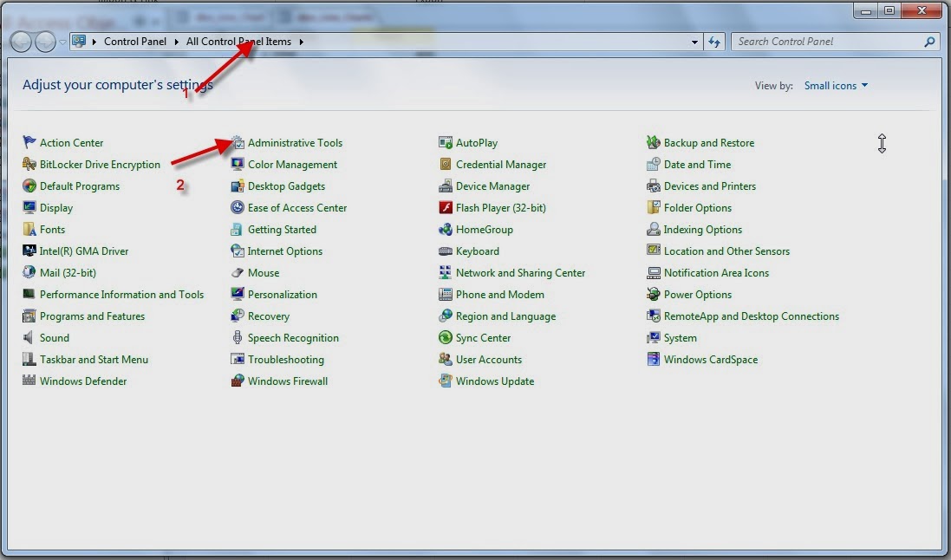
Task: Click the Windows Update icon
Action: [x=446, y=381]
